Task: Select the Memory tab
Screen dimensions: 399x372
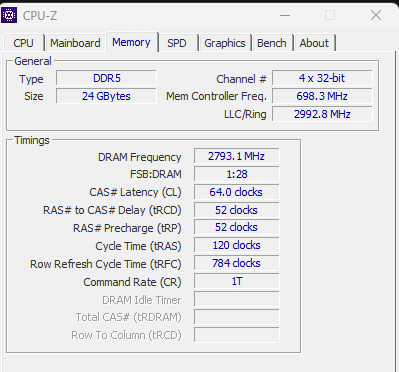Action: 131,42
